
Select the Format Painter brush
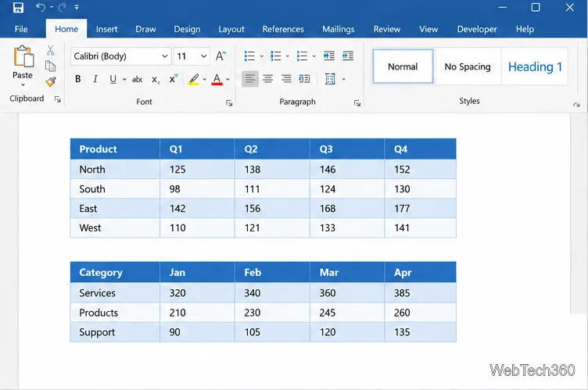tap(51, 81)
